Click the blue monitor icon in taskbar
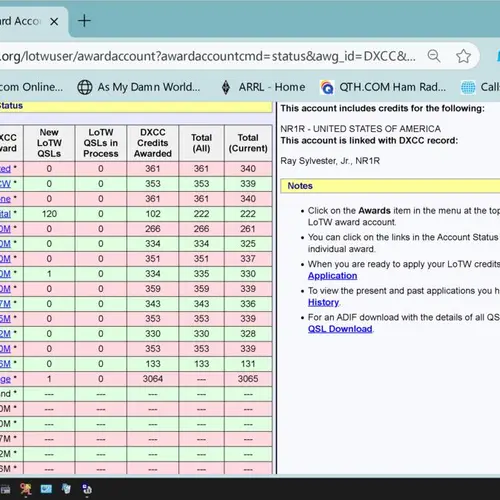This screenshot has height=500, width=500. click(46, 489)
